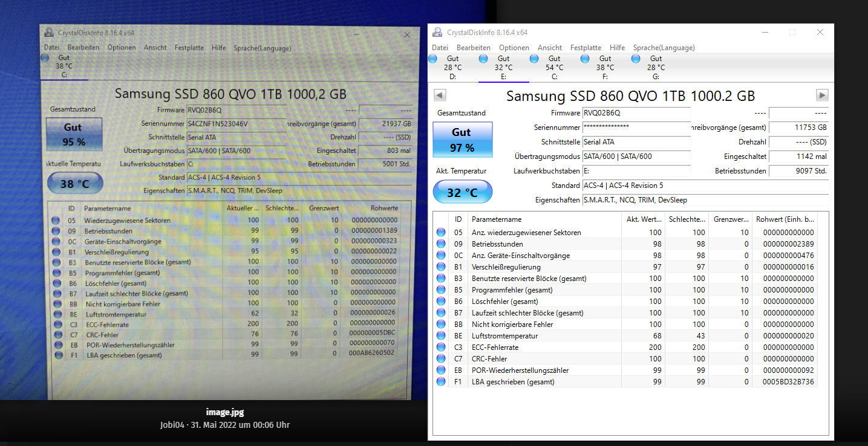868x446 pixels.
Task: Click Eingeschaltet value 1142 mal
Action: pyautogui.click(x=798, y=157)
